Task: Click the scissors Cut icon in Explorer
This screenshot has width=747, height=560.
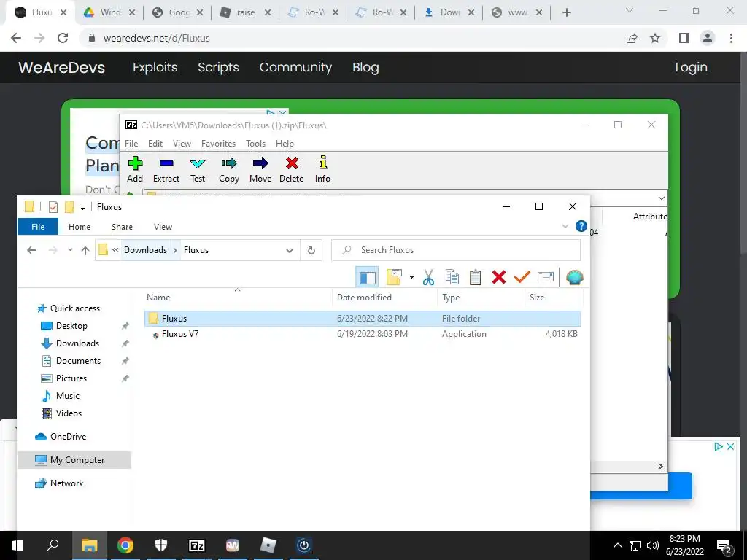Action: click(x=428, y=277)
